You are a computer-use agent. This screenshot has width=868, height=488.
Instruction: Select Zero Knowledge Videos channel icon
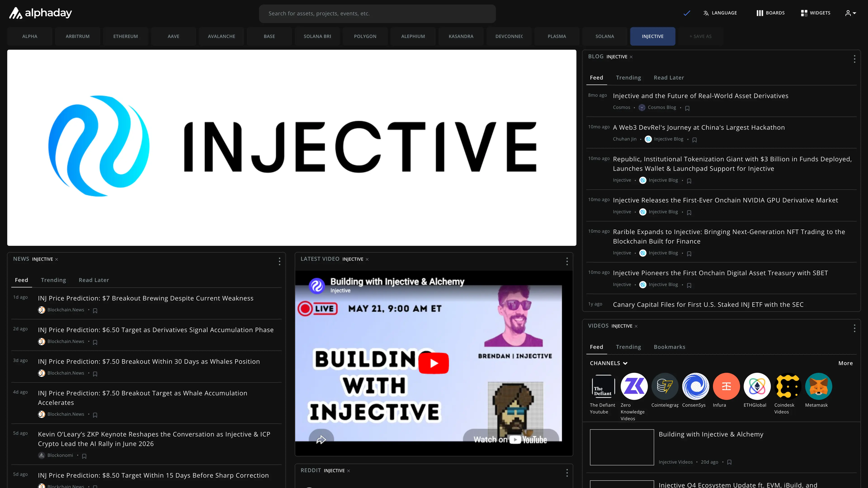pyautogui.click(x=634, y=386)
